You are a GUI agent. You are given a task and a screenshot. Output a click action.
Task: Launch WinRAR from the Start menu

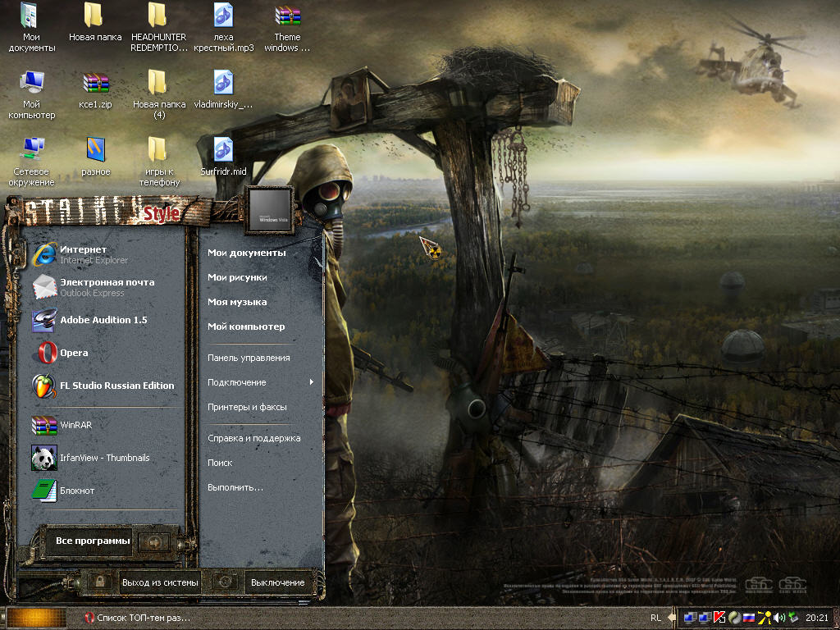pyautogui.click(x=62, y=425)
